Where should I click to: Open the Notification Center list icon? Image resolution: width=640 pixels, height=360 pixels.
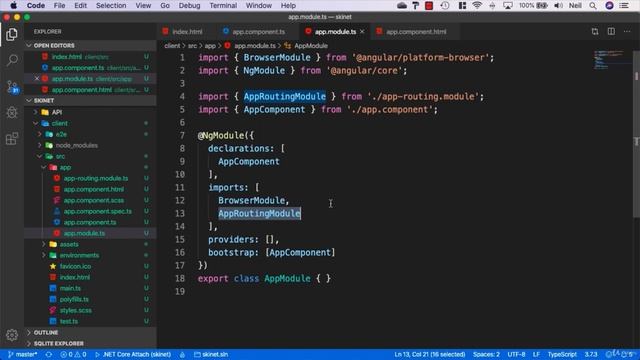pos(624,5)
